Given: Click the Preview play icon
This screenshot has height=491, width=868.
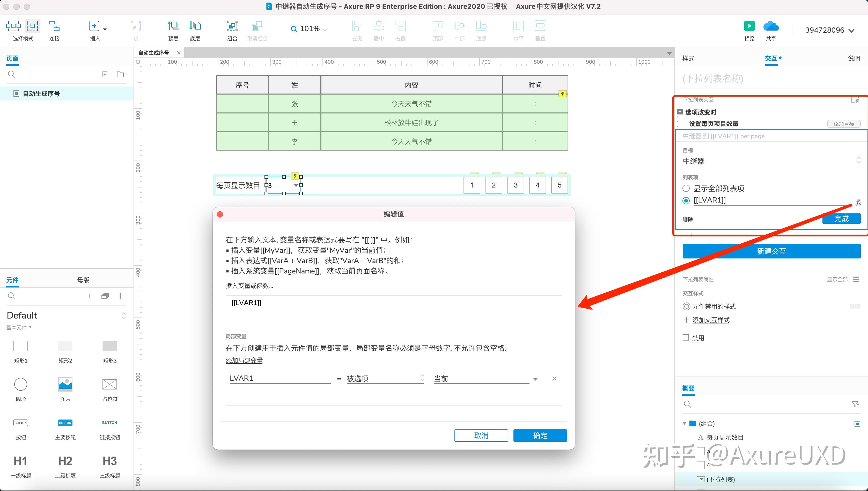Looking at the screenshot, I should (749, 26).
